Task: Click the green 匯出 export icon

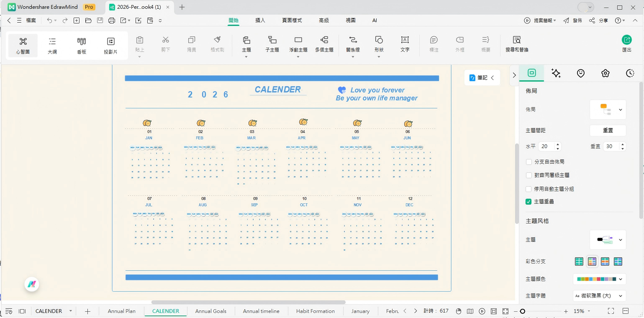Action: tap(626, 40)
